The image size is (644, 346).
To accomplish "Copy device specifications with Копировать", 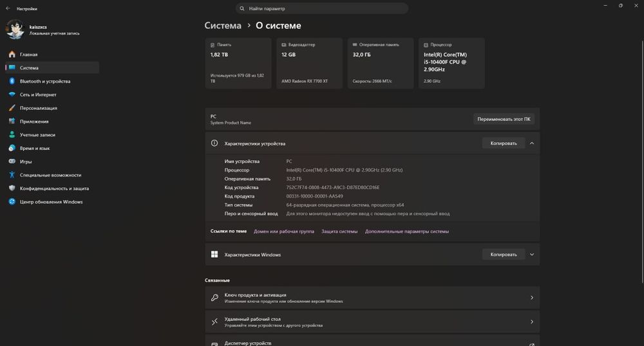I will 504,143.
